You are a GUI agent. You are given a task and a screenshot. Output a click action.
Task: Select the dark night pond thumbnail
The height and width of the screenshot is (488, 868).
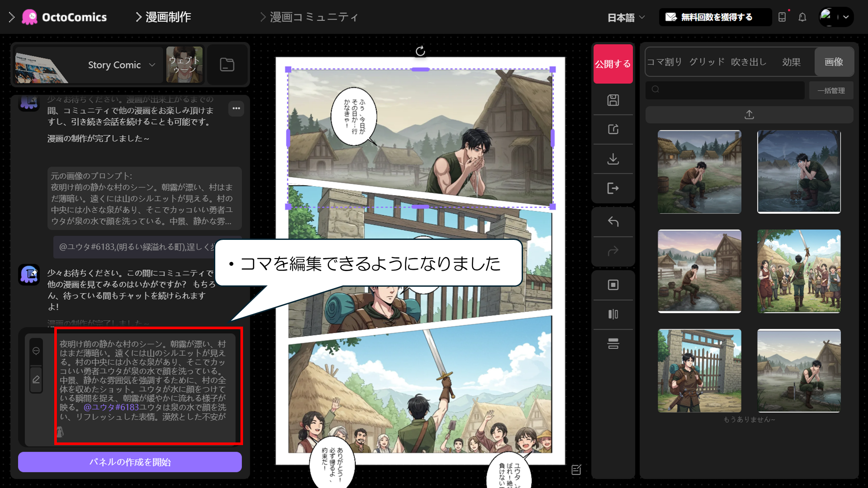(799, 172)
